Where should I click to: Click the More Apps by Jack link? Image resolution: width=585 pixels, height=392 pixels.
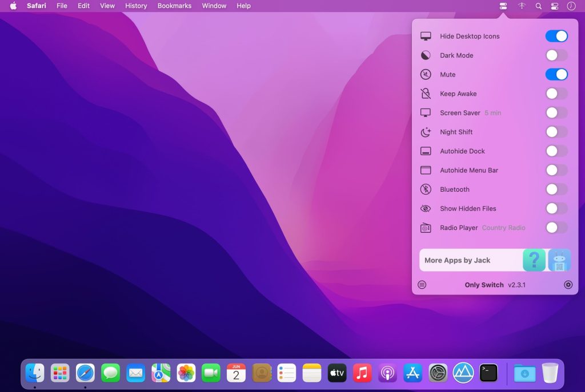(x=457, y=260)
